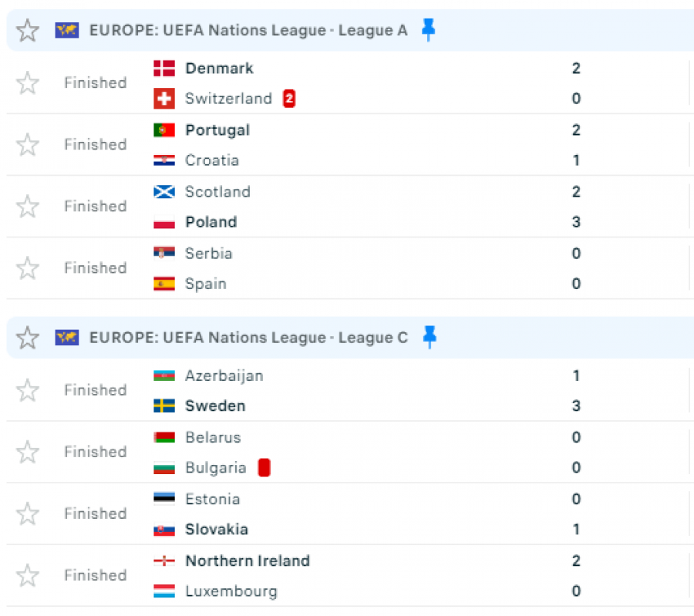Click the Europe flag icon for League C

pos(67,338)
